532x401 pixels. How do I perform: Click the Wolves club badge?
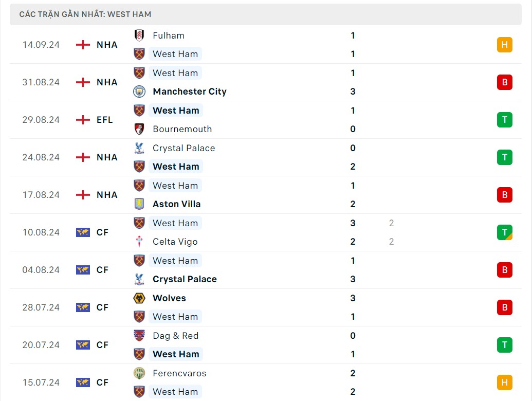(x=139, y=298)
